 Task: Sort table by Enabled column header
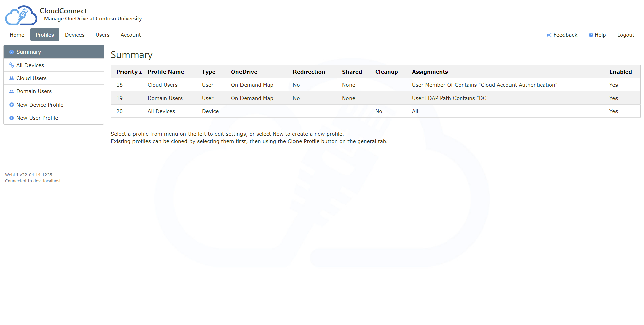coord(620,72)
